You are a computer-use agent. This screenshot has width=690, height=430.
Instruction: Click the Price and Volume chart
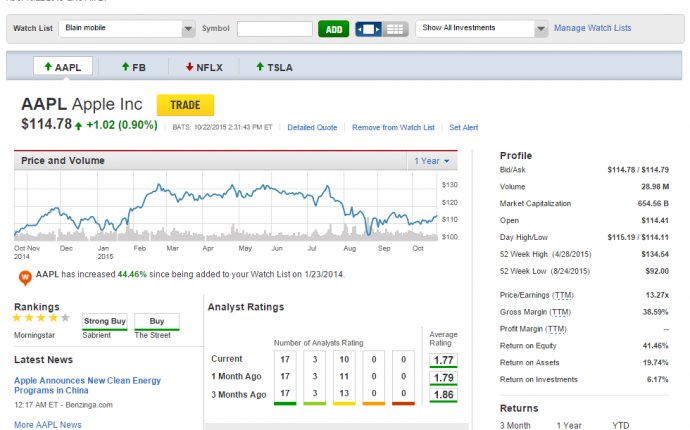(227, 206)
